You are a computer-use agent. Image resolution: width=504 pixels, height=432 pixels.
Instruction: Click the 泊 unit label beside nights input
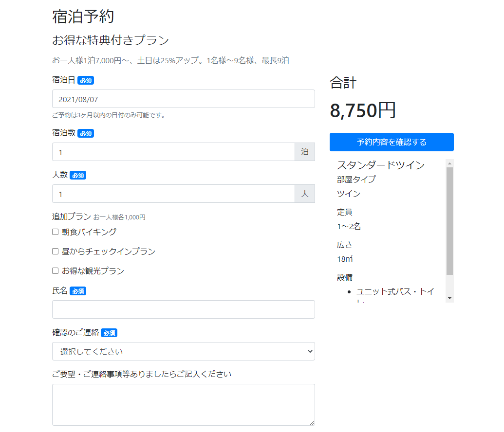pyautogui.click(x=305, y=151)
